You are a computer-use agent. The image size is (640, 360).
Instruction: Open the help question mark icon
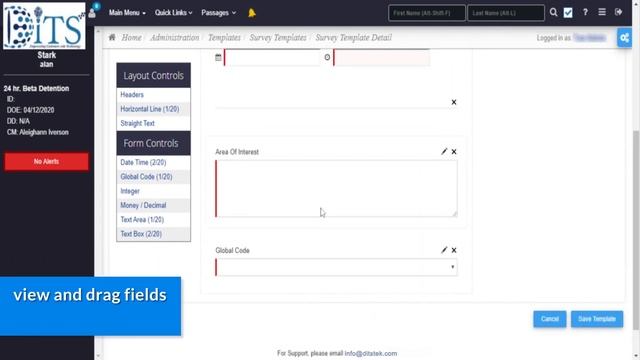585,12
